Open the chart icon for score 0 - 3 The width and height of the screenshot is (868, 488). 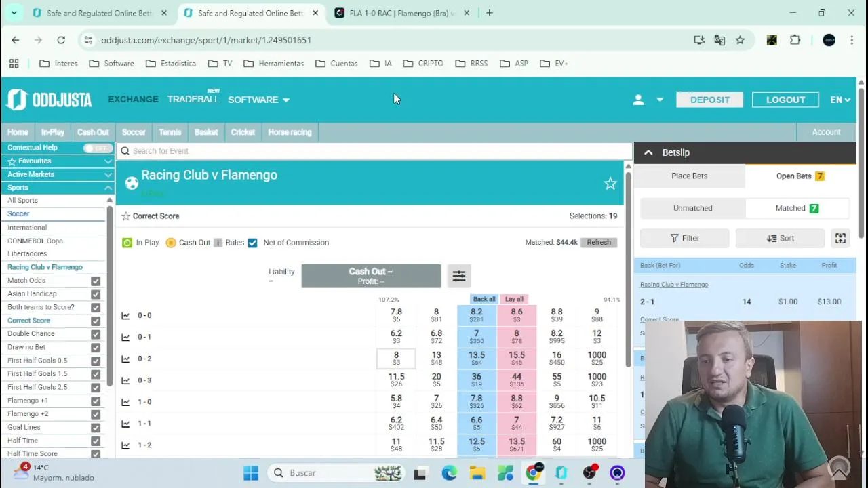(125, 381)
